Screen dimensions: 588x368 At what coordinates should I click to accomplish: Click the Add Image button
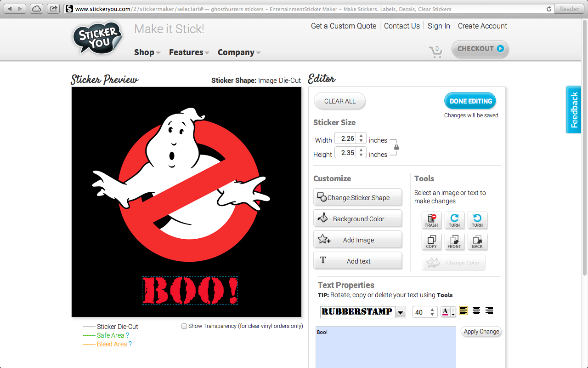coord(358,240)
